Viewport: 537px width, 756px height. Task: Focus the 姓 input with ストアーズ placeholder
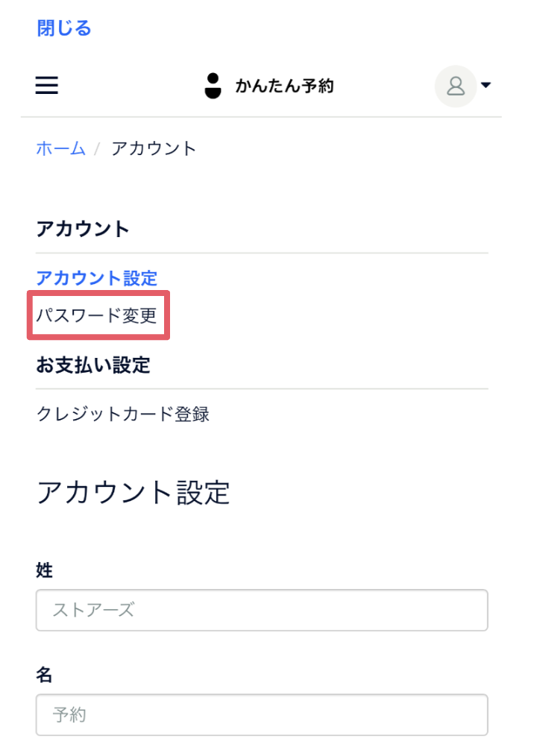[x=262, y=610]
